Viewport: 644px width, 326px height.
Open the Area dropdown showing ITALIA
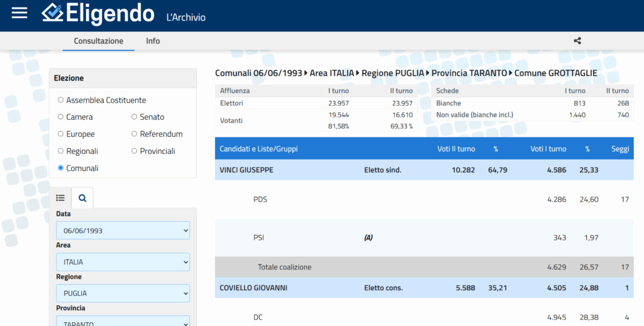pyautogui.click(x=123, y=262)
